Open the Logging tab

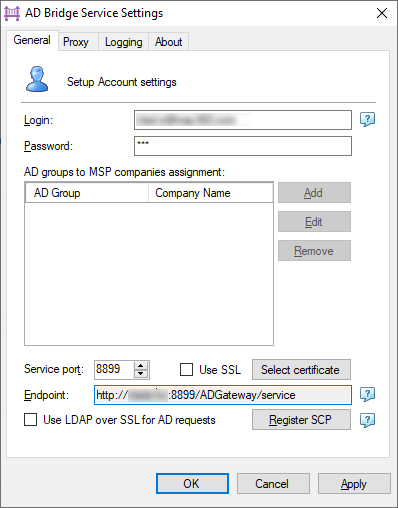[x=124, y=42]
